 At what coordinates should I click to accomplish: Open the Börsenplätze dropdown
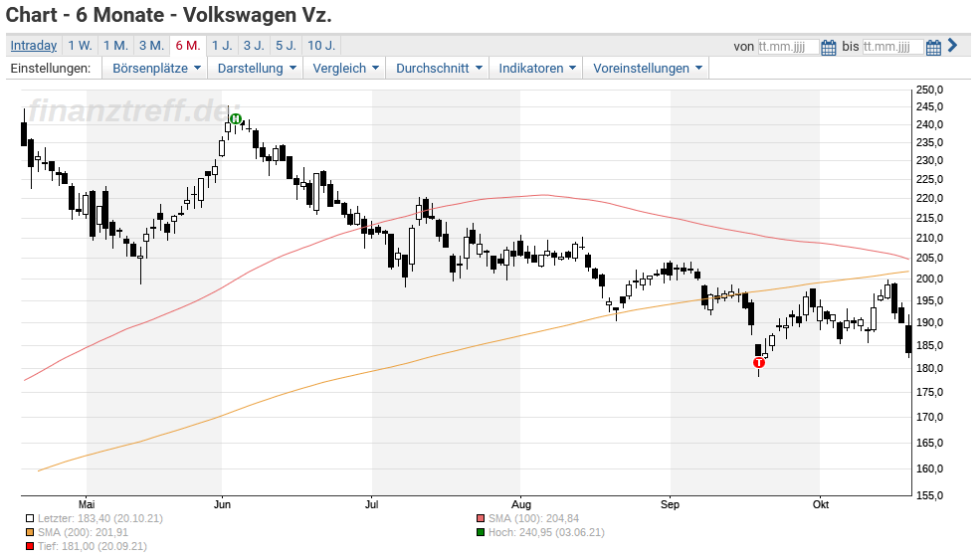point(155,68)
